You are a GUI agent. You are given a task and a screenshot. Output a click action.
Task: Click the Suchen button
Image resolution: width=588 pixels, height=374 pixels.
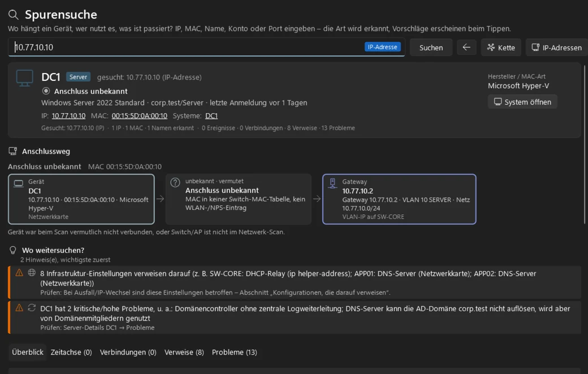coord(431,48)
